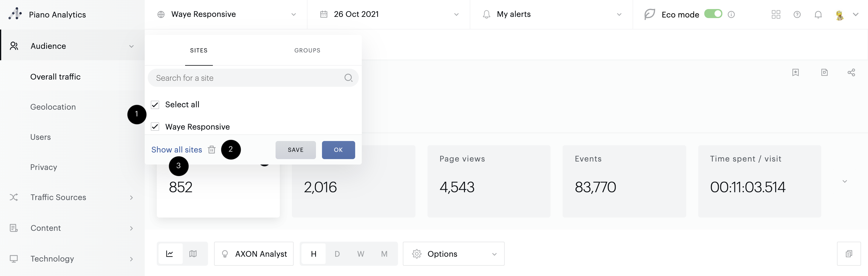Uncheck the Select all checkbox
The image size is (868, 276).
(155, 105)
